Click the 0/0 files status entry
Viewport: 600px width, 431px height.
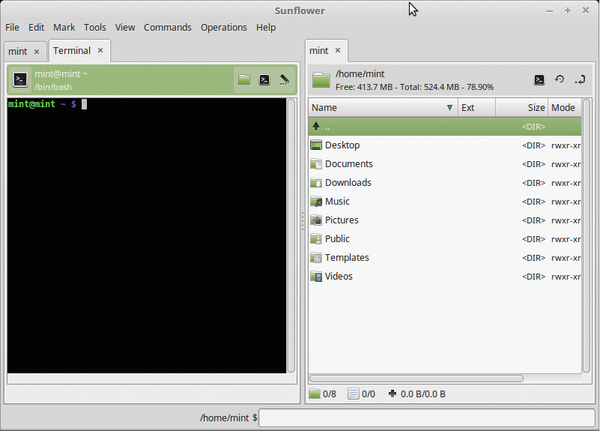coord(362,394)
